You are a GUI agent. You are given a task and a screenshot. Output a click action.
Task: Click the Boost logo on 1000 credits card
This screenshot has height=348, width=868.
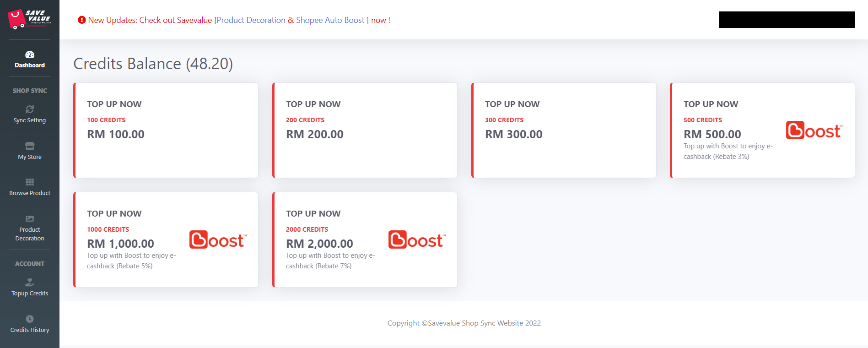218,240
